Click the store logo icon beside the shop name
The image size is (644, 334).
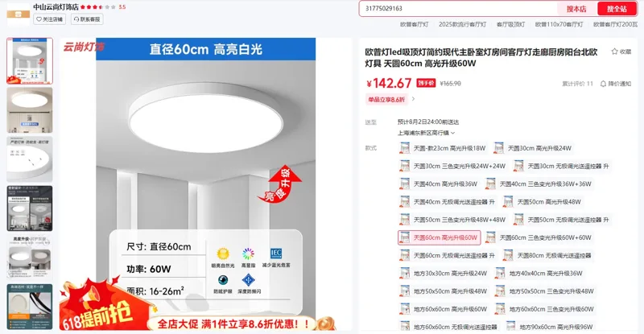click(18, 14)
